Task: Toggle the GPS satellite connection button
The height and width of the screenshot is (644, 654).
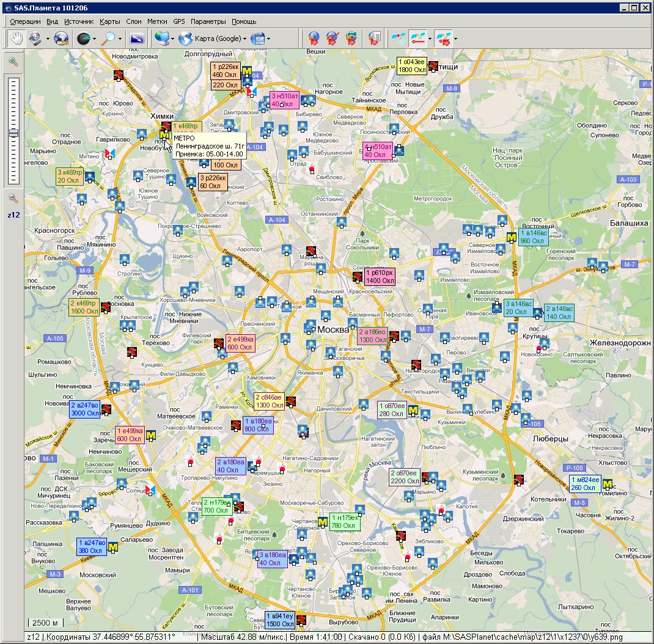Action: [x=398, y=38]
